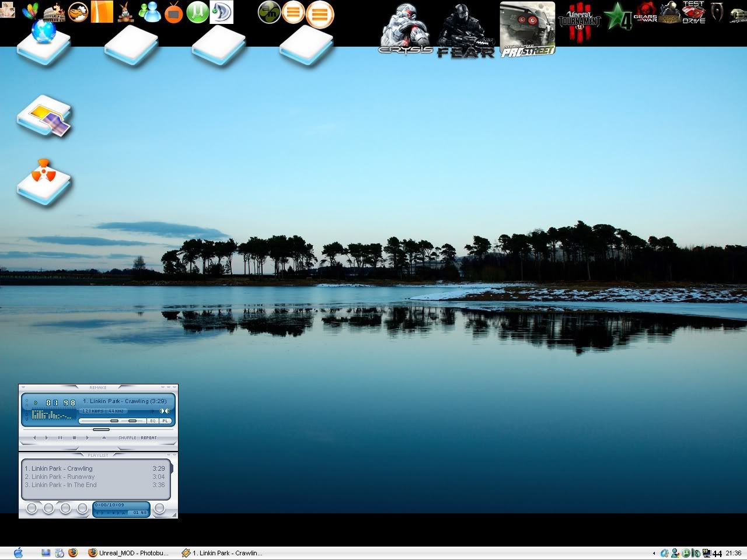Toggle the EQ equalizer window button
The image size is (747, 560).
point(153,421)
